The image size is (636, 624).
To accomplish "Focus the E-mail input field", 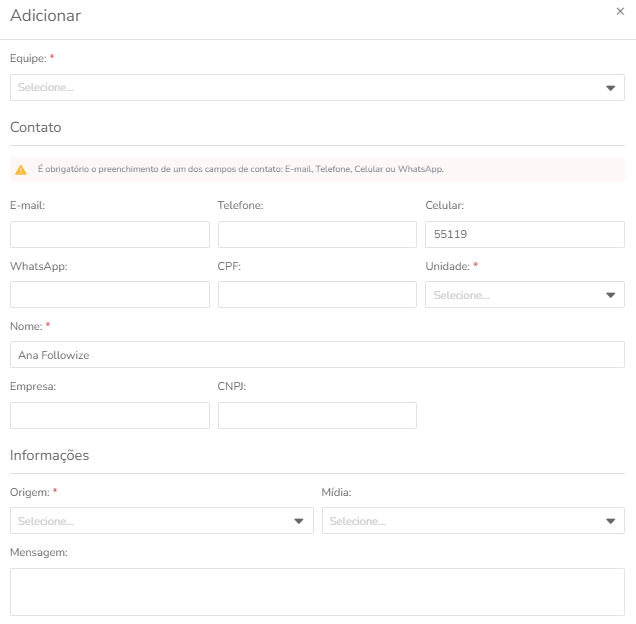I will point(110,234).
